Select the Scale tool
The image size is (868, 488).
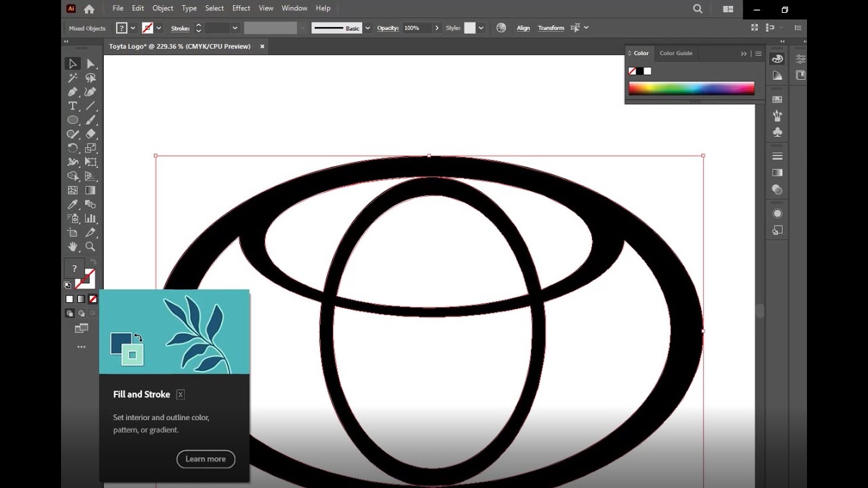coord(90,148)
